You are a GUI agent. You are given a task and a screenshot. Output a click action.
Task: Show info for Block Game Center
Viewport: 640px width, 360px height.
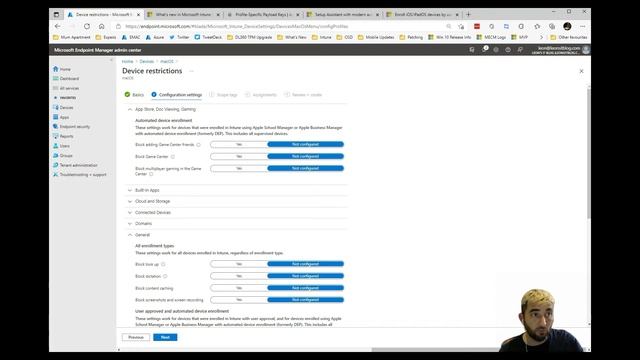(x=173, y=157)
